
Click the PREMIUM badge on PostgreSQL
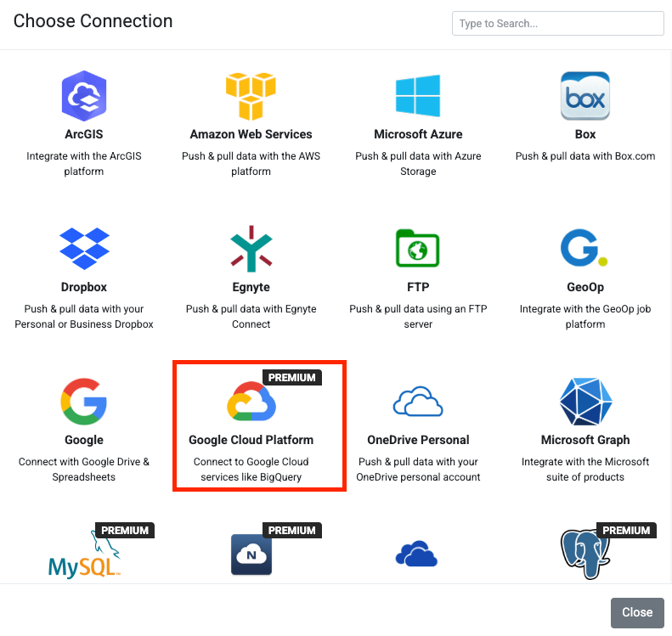pyautogui.click(x=626, y=531)
